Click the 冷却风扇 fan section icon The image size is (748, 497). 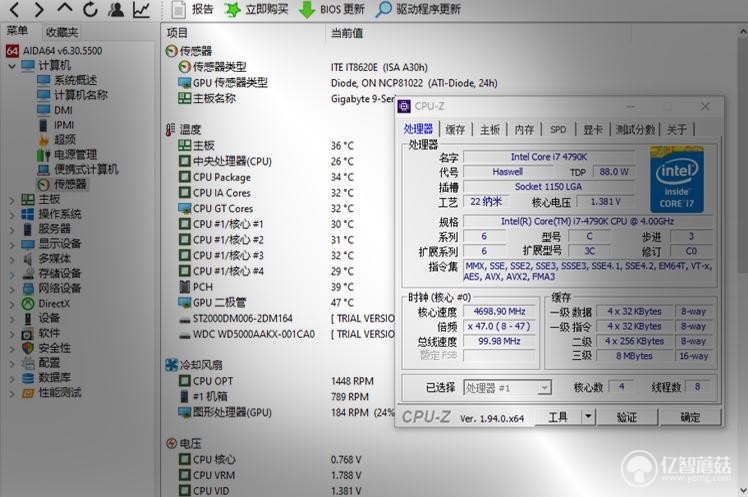pos(172,365)
